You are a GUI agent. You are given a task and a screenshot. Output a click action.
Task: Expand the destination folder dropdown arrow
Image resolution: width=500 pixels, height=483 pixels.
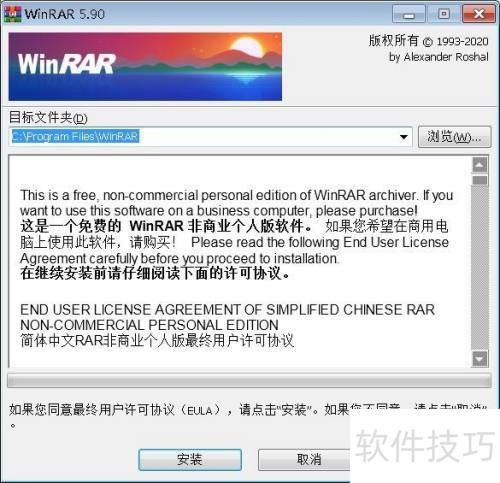(x=404, y=137)
